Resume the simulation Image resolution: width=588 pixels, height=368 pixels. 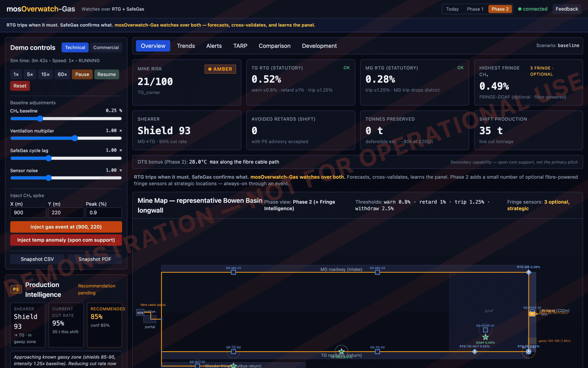tap(107, 75)
